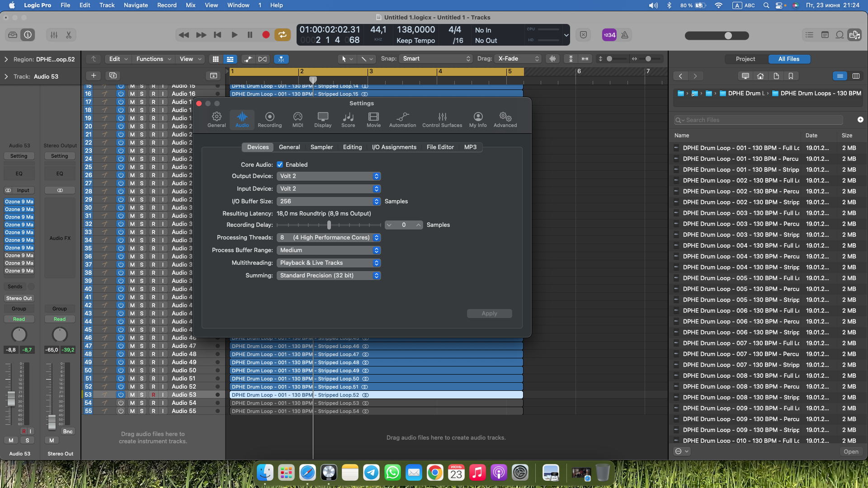868x488 pixels.
Task: Click the Recording Delay slider
Action: click(x=329, y=225)
